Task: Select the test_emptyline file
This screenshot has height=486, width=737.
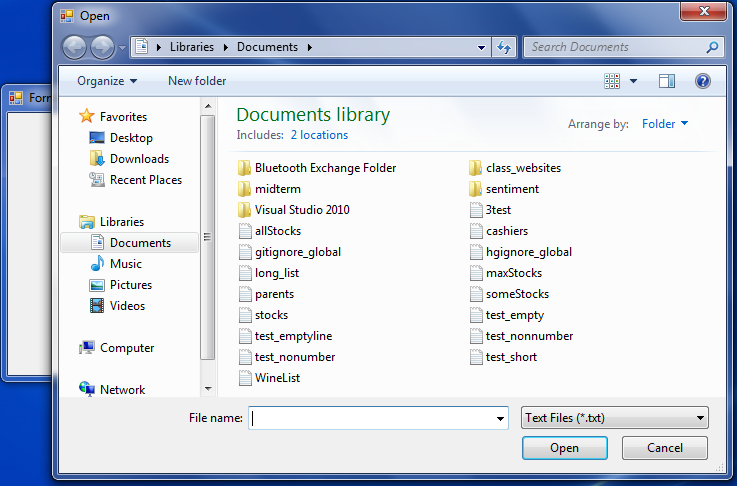Action: click(285, 336)
